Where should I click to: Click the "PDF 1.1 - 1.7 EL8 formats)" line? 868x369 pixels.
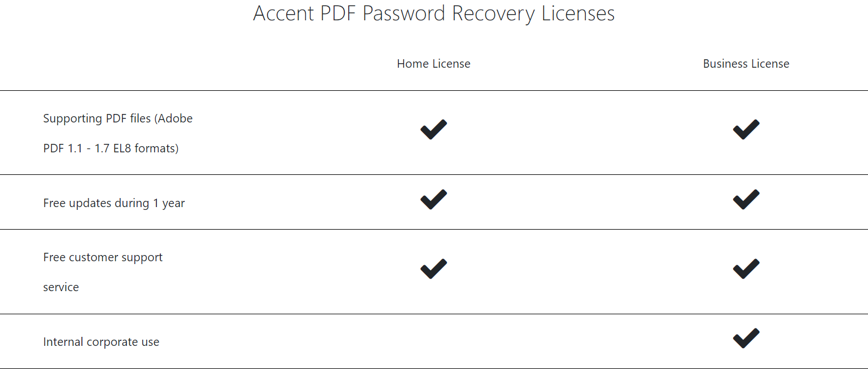pos(111,148)
